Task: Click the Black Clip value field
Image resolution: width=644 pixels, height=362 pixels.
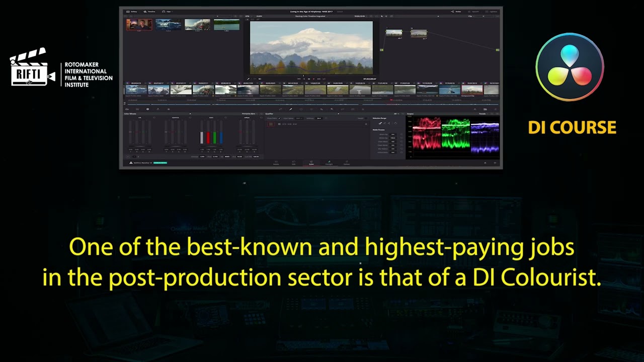Action: [393, 134]
